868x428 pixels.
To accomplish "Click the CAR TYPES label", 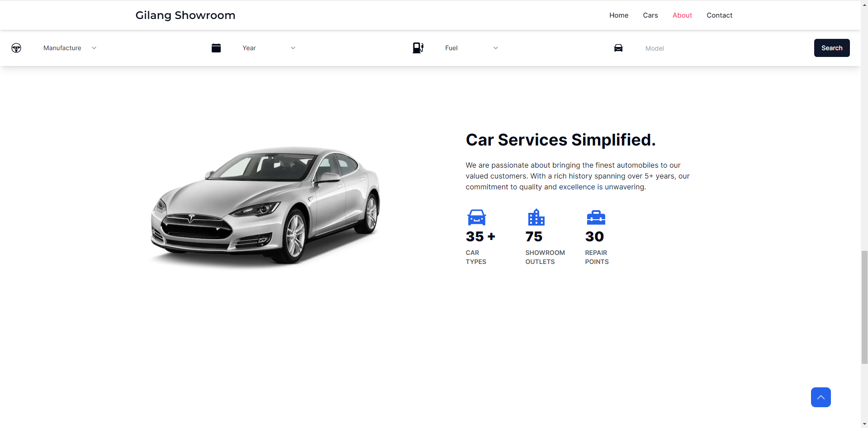I will [476, 257].
